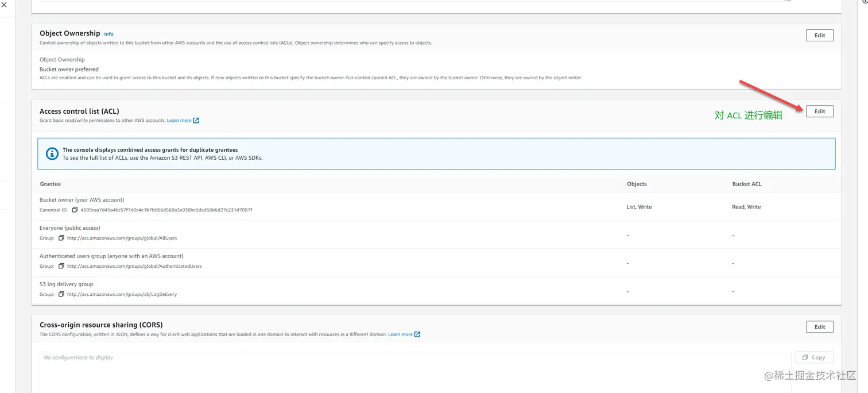Click the CORS Copy button
This screenshot has height=393, width=868.
[x=814, y=357]
